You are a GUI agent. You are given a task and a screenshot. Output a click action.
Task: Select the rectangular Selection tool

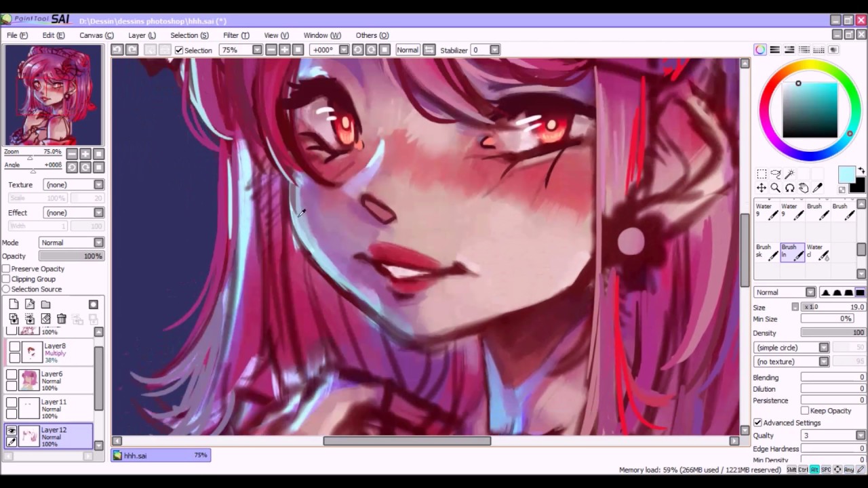coord(762,174)
